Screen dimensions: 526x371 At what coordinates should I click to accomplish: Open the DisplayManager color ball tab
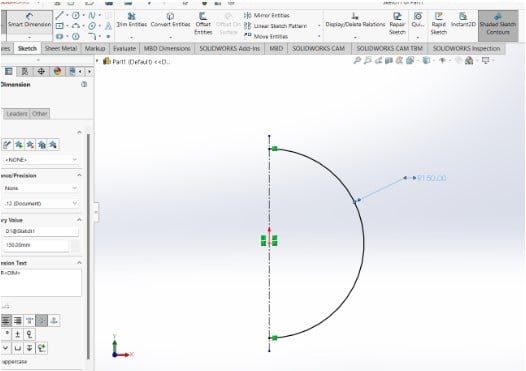[57, 71]
